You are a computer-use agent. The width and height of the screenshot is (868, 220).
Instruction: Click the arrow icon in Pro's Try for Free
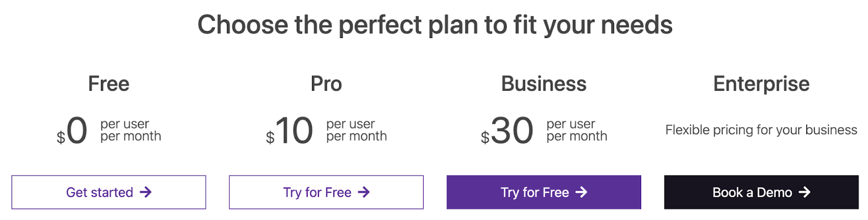tap(364, 192)
